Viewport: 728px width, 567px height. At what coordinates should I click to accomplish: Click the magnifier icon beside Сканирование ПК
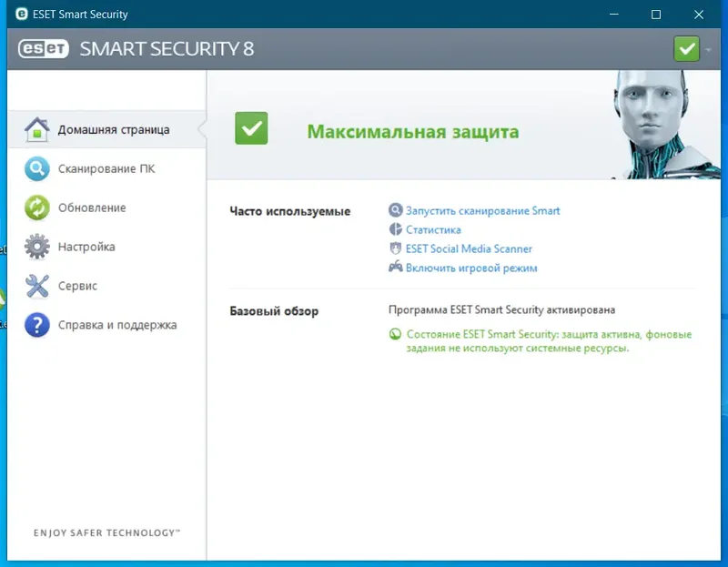click(36, 168)
